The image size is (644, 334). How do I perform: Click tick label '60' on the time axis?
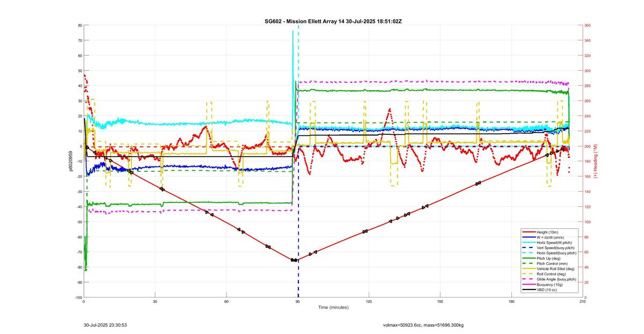[226, 302]
